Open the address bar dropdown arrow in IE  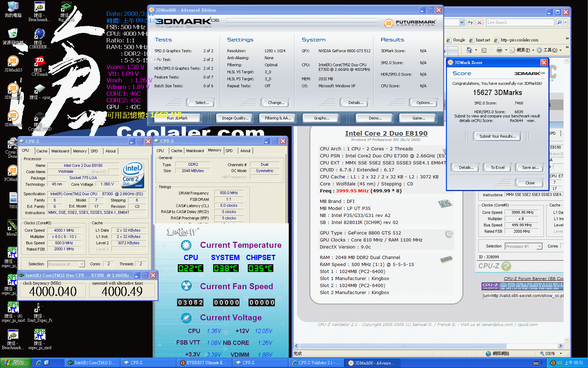click(462, 22)
